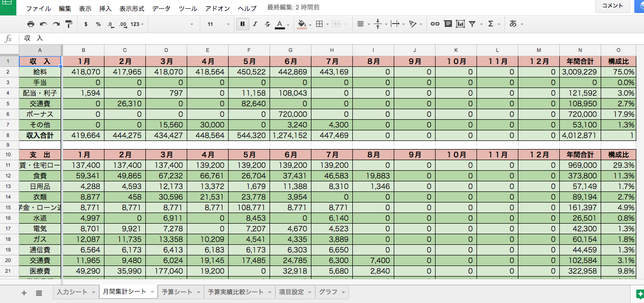644x303 pixels.
Task: Open the 最終編集: 2 時間前 history link
Action: 293,8
